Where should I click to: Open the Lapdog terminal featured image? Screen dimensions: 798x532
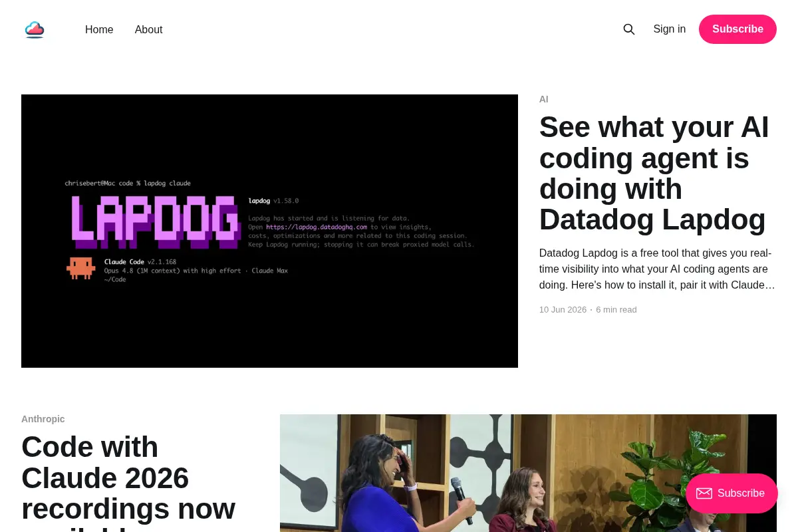(x=269, y=231)
